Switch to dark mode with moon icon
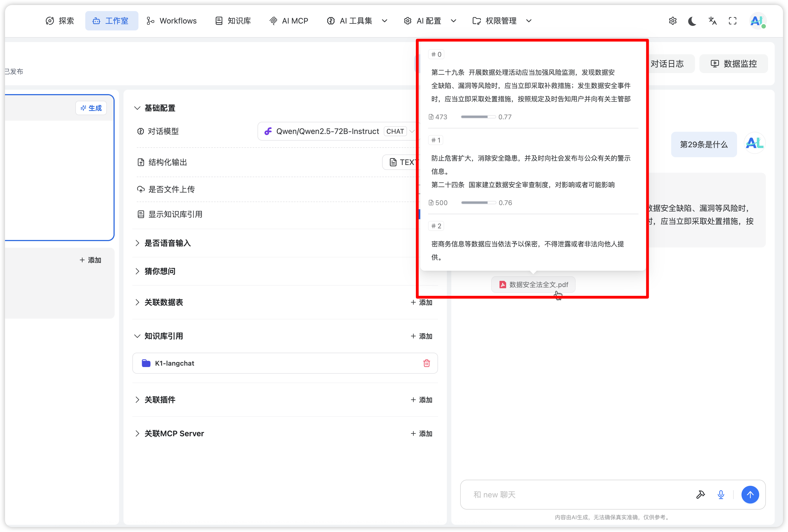 coord(692,21)
